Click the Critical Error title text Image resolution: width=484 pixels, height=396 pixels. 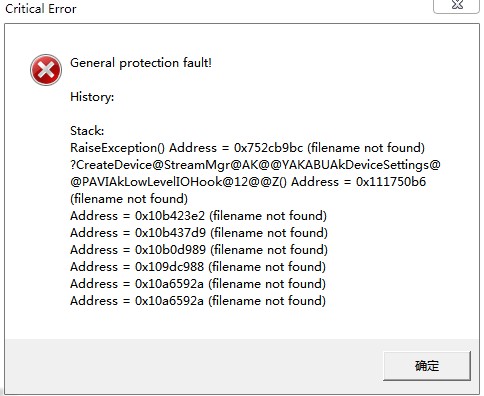(41, 9)
